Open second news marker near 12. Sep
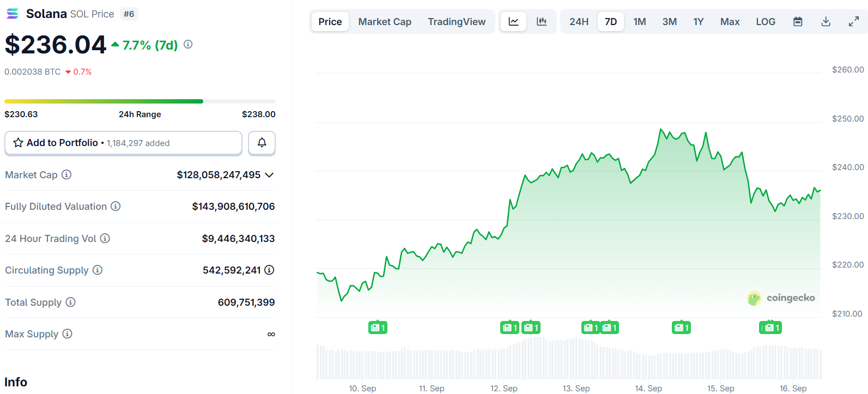 pos(531,328)
